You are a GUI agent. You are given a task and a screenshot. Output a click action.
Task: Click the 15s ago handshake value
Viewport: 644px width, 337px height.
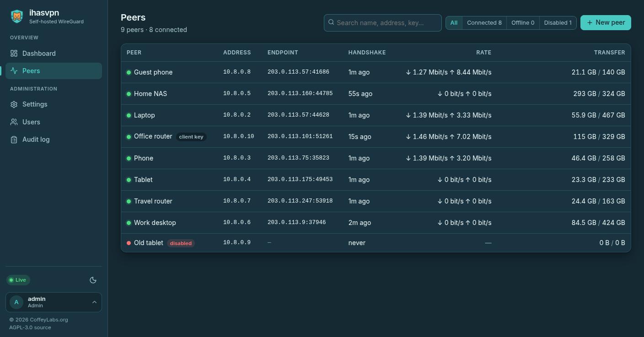click(x=360, y=137)
